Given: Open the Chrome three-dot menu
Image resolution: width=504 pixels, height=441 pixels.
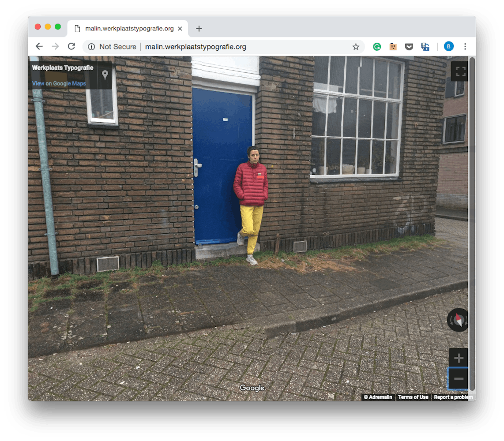Looking at the screenshot, I should (x=465, y=47).
